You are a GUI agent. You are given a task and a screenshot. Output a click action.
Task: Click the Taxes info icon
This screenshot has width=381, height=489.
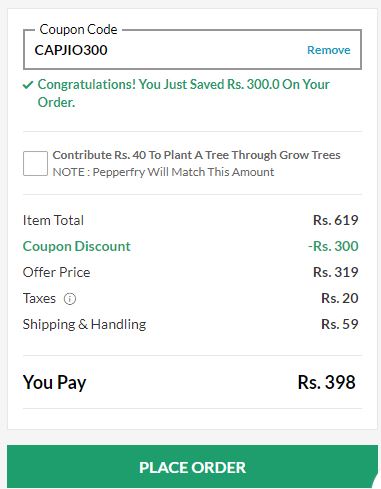tap(70, 299)
